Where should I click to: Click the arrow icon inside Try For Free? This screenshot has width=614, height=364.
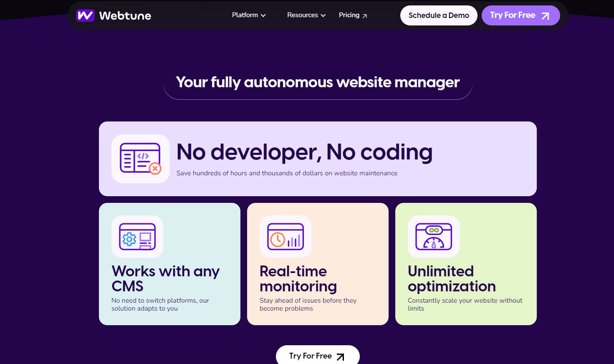tap(545, 15)
